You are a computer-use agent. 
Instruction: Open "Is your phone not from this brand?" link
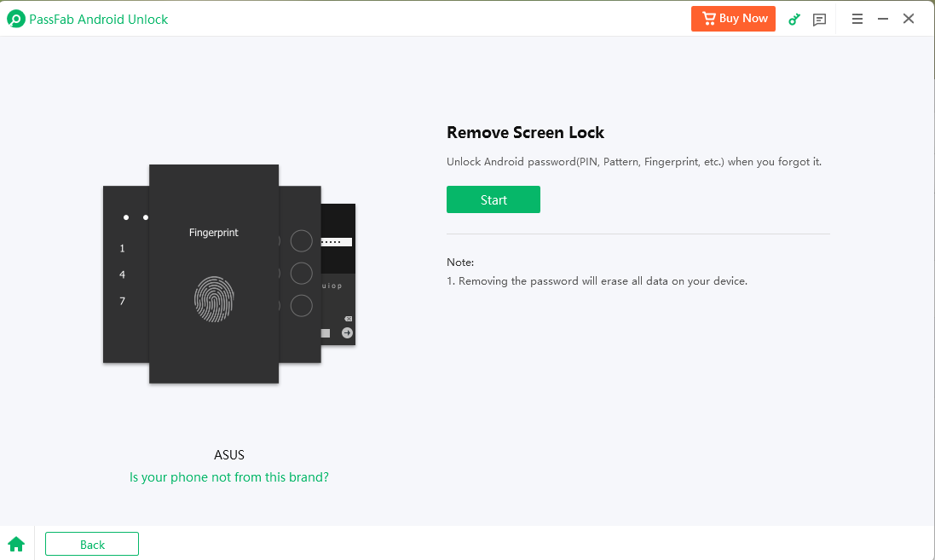(x=229, y=477)
